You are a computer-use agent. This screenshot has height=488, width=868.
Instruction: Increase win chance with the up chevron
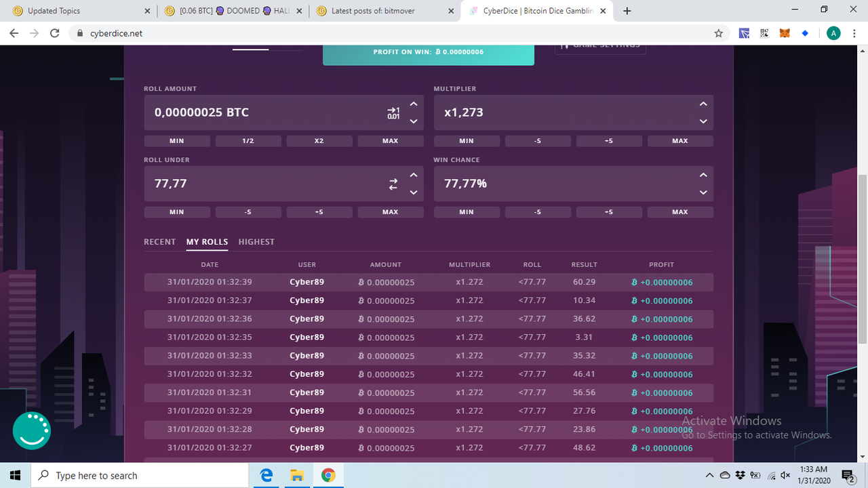[x=703, y=175]
